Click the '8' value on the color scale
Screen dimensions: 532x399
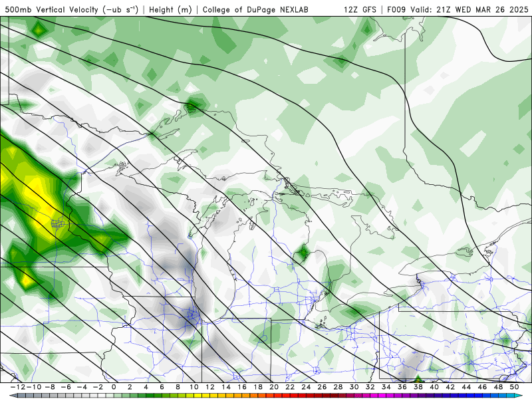(x=178, y=387)
